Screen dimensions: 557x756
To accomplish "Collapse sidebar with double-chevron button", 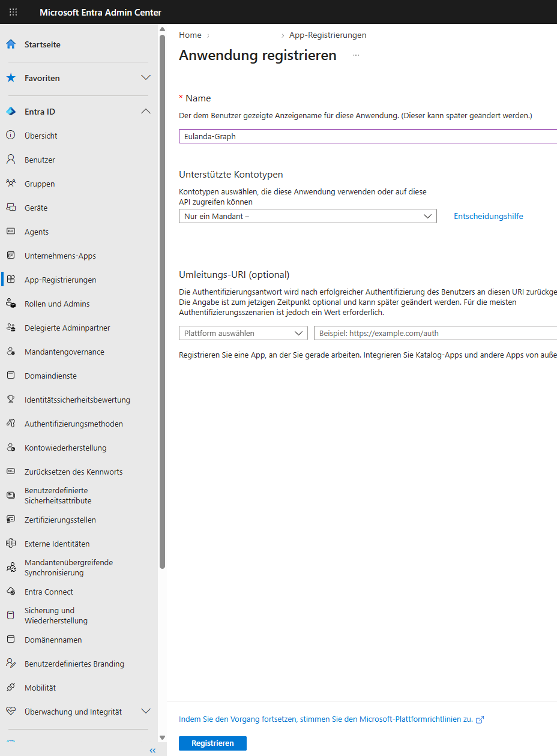I will pyautogui.click(x=152, y=751).
